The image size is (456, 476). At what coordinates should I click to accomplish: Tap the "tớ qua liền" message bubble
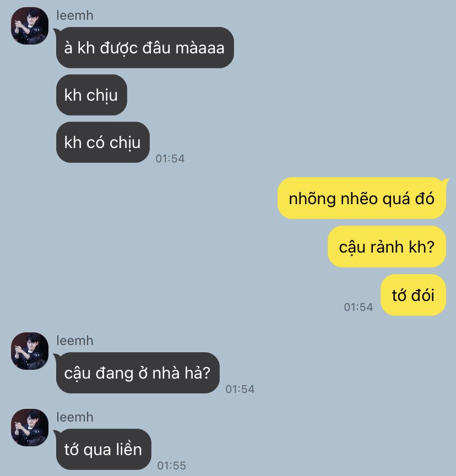coord(104,449)
